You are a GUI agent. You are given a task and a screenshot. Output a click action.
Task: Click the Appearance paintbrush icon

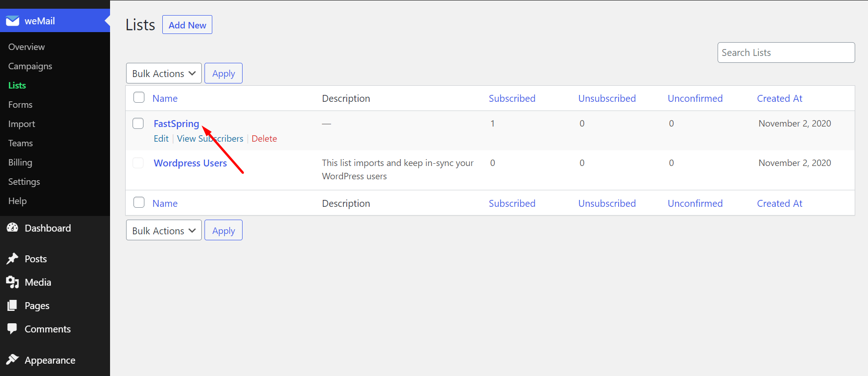tap(12, 360)
